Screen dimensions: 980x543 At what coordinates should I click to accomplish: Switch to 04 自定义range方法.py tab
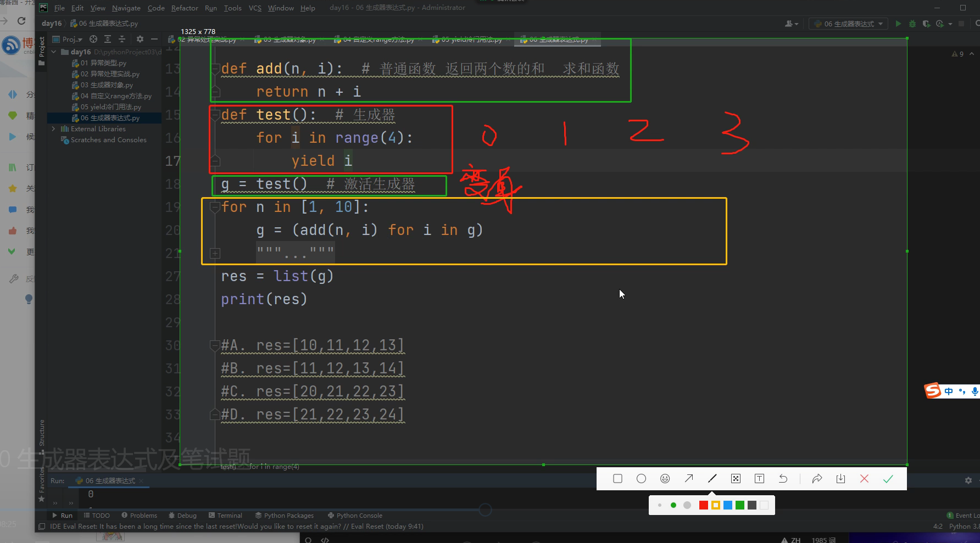pos(378,40)
